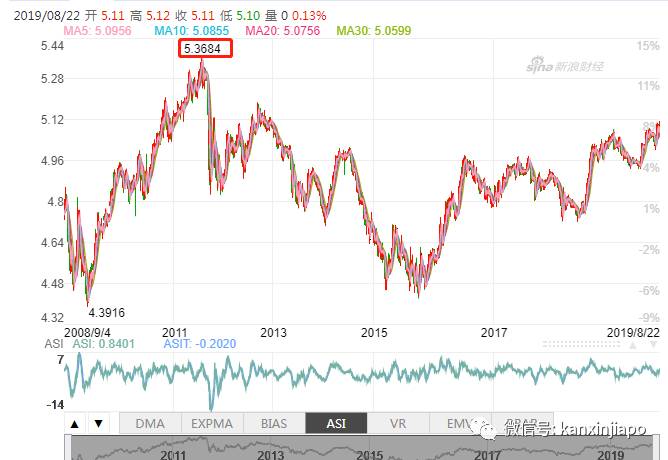Open the EXPMA indicator tab
668x460 pixels.
click(x=211, y=424)
